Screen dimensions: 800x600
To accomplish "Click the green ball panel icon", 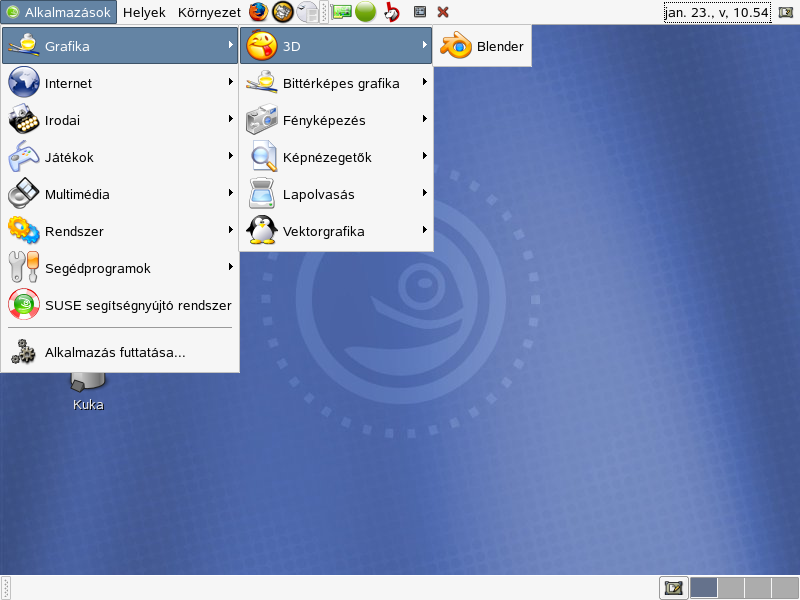I will 365,12.
